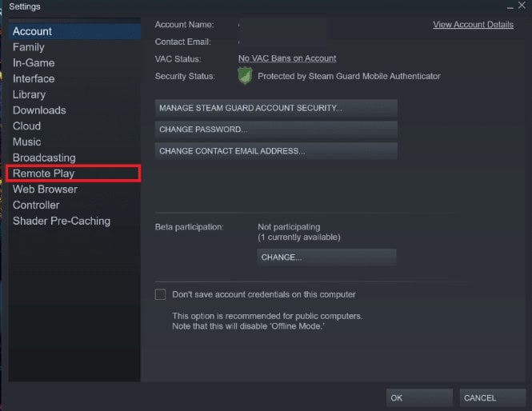Click the 'Security Status:' label

185,76
